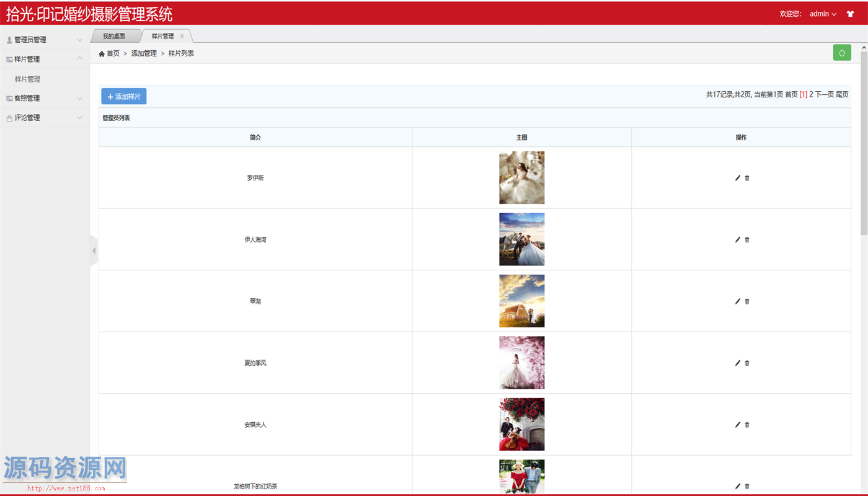Open the admin user dropdown
868x496 pixels.
[x=823, y=14]
